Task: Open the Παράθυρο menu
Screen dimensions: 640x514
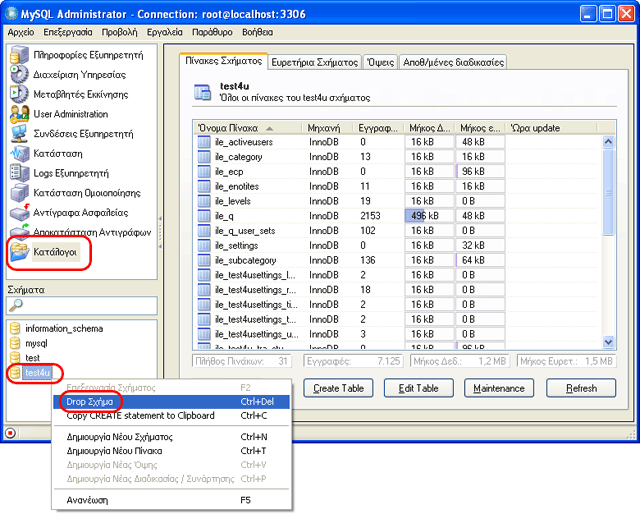Action: coord(212,32)
